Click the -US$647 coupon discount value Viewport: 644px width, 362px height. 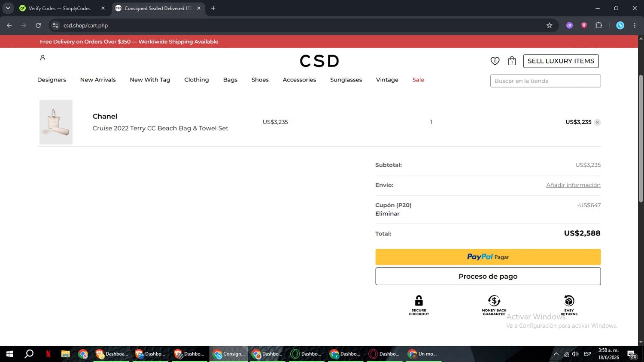click(589, 205)
